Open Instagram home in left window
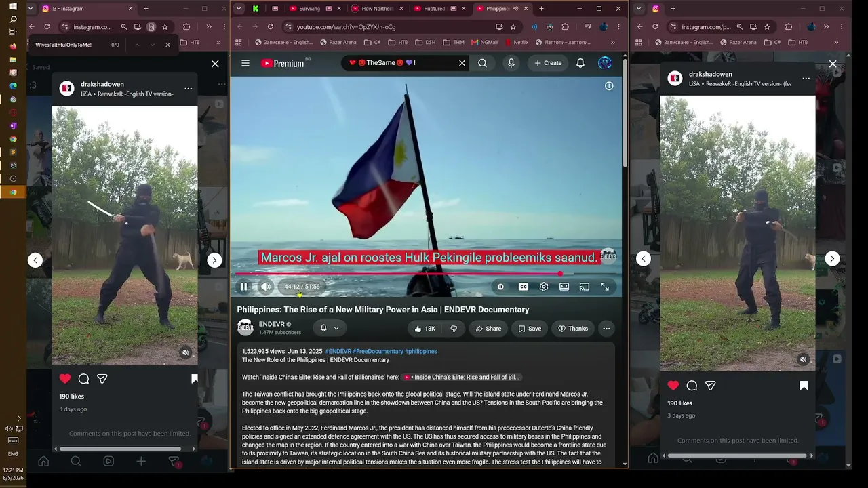The width and height of the screenshot is (868, 488). tap(43, 462)
